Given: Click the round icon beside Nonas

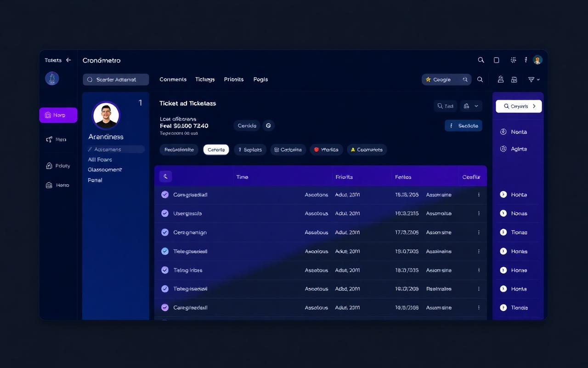Looking at the screenshot, I should click(x=503, y=213).
